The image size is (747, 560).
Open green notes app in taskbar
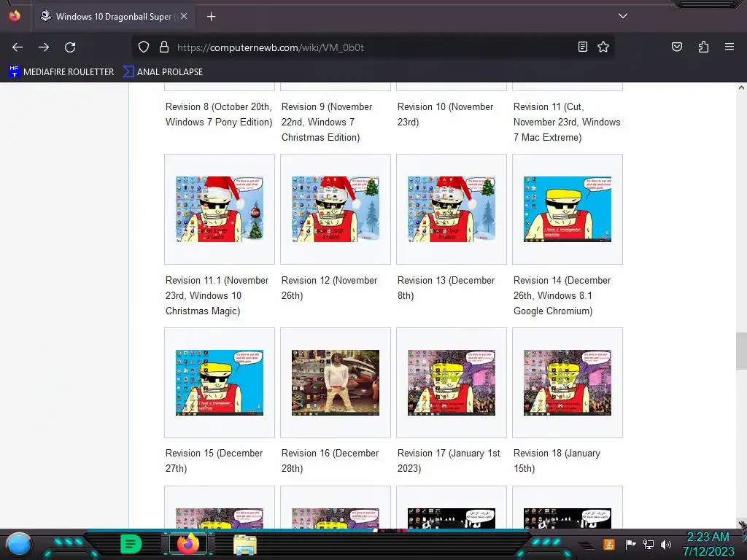pos(131,544)
